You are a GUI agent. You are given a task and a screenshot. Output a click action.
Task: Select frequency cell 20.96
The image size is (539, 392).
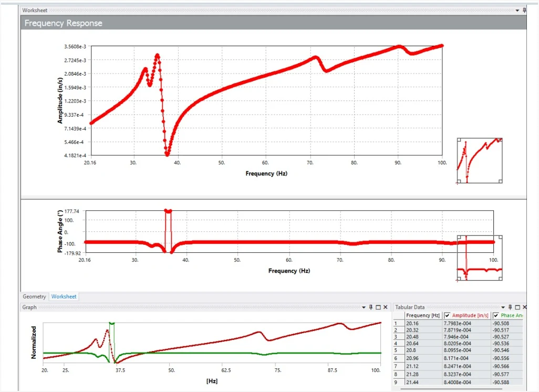[x=423, y=358]
